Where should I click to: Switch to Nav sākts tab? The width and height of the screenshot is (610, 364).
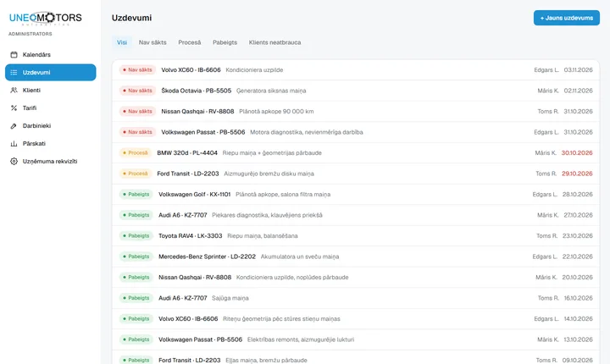152,42
